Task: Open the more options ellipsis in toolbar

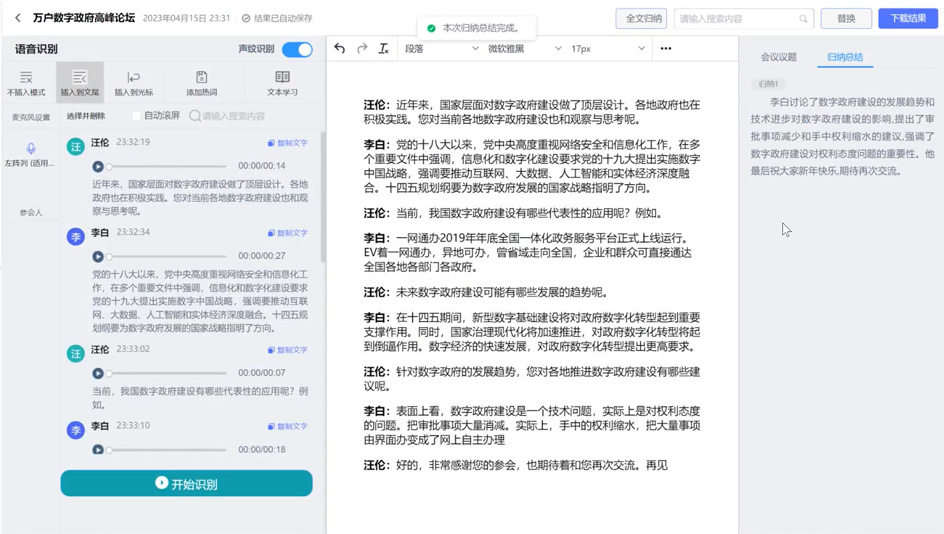Action: tap(666, 48)
